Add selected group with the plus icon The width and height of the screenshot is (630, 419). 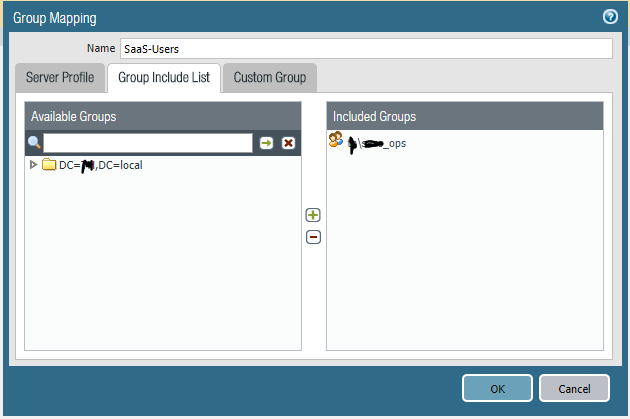[313, 215]
